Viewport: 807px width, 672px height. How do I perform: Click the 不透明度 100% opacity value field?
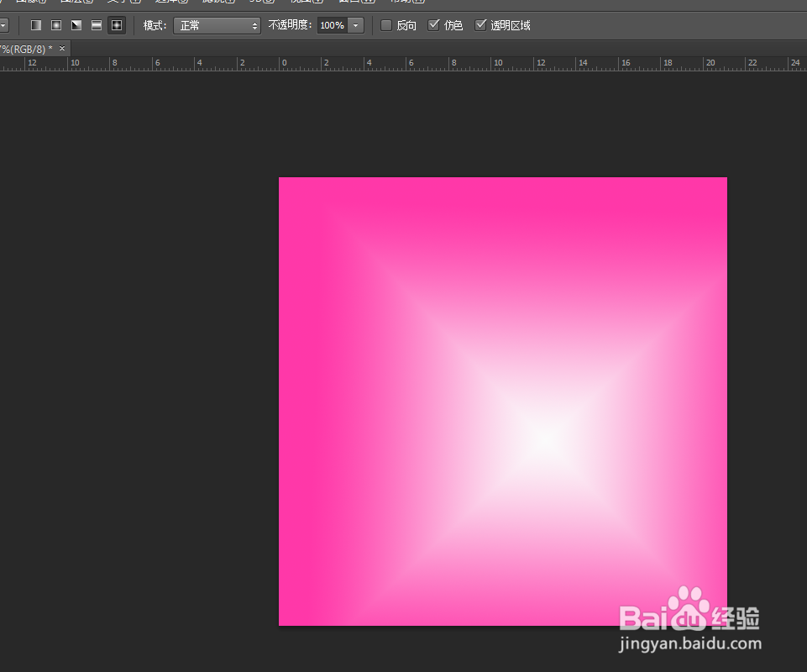[x=332, y=25]
